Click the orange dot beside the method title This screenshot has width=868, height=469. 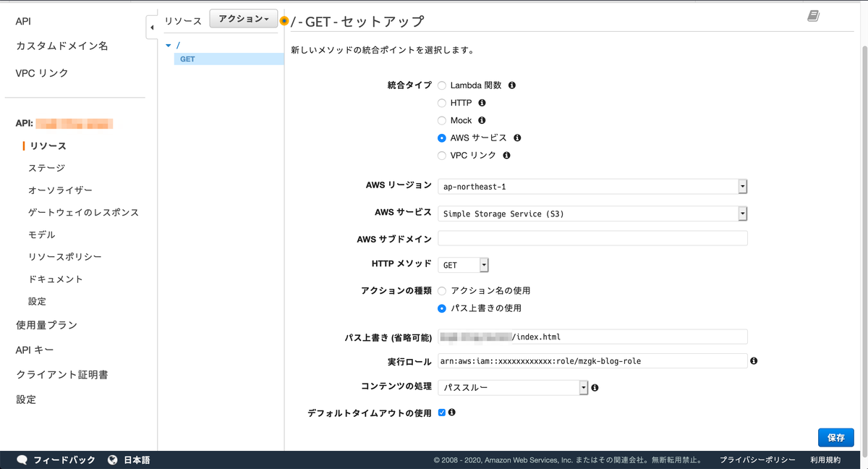[x=284, y=21]
